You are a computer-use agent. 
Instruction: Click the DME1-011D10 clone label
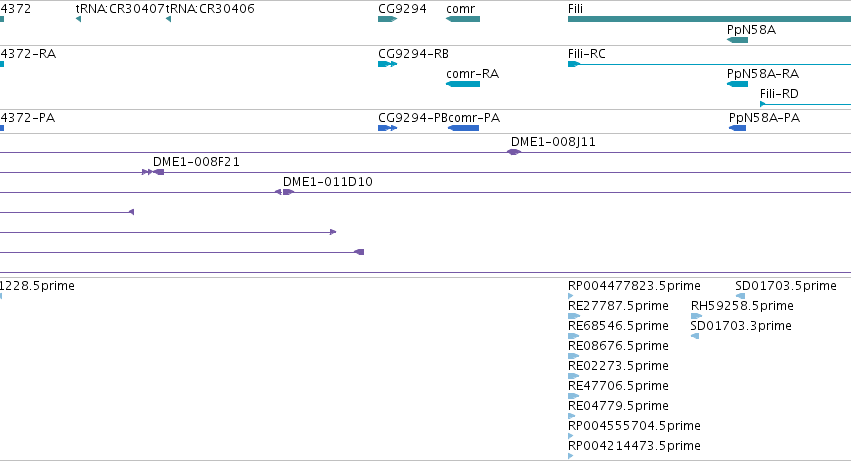pos(328,182)
